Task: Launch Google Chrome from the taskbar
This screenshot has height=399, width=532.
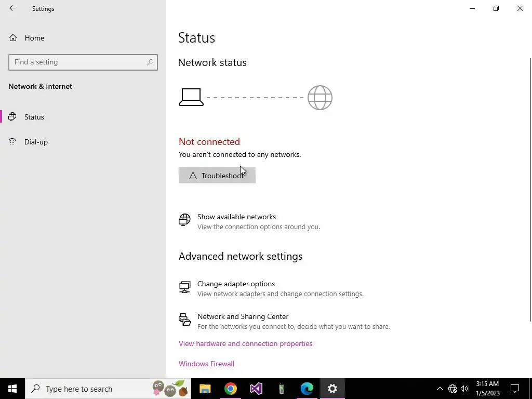Action: [x=230, y=389]
